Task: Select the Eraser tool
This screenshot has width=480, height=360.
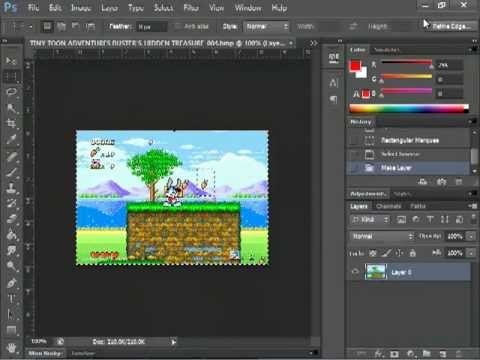Action: coord(11,219)
